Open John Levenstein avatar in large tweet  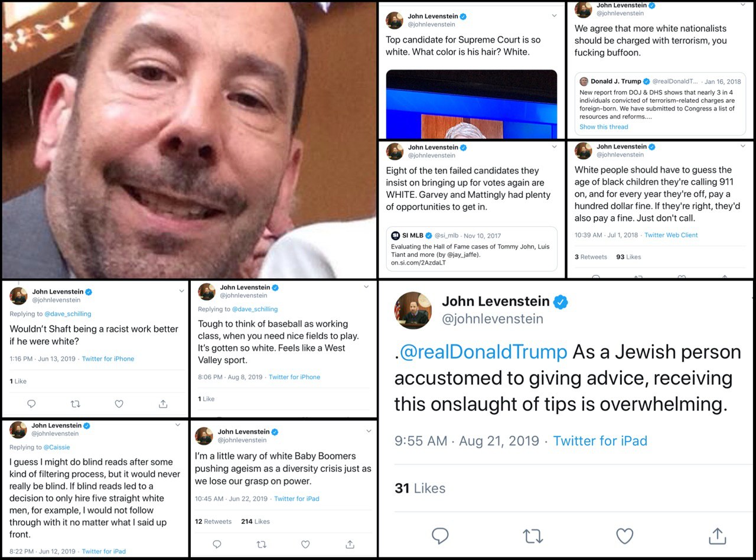(413, 310)
